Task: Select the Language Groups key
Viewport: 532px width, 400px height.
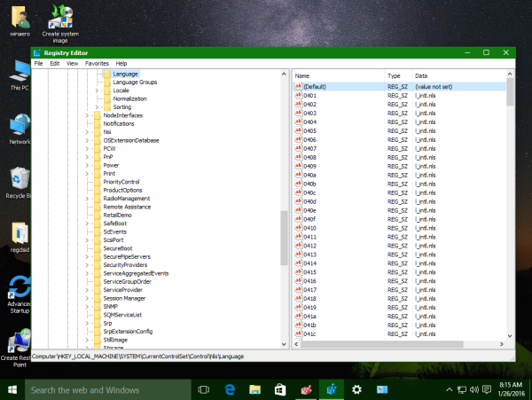Action: click(135, 82)
